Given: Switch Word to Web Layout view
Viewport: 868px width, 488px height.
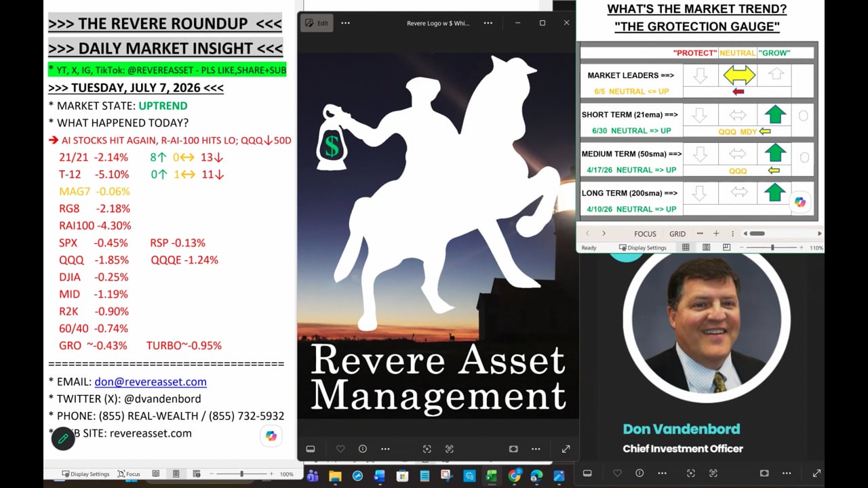Looking at the screenshot, I should [x=196, y=474].
